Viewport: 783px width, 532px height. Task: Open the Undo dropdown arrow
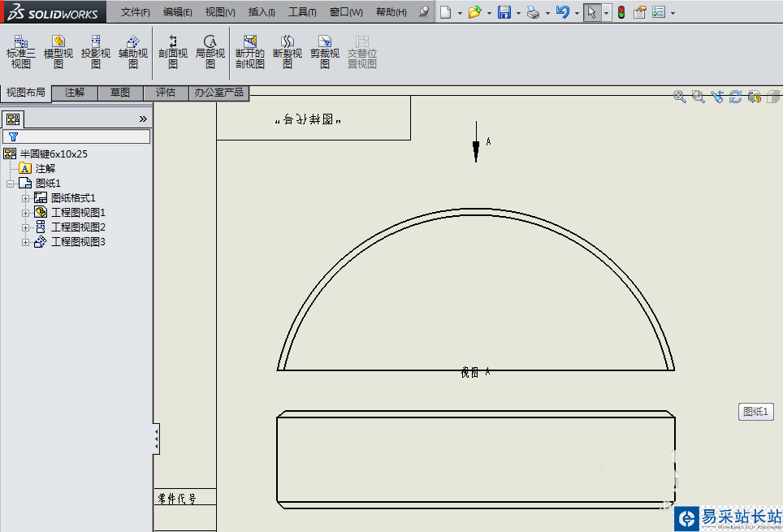point(577,13)
